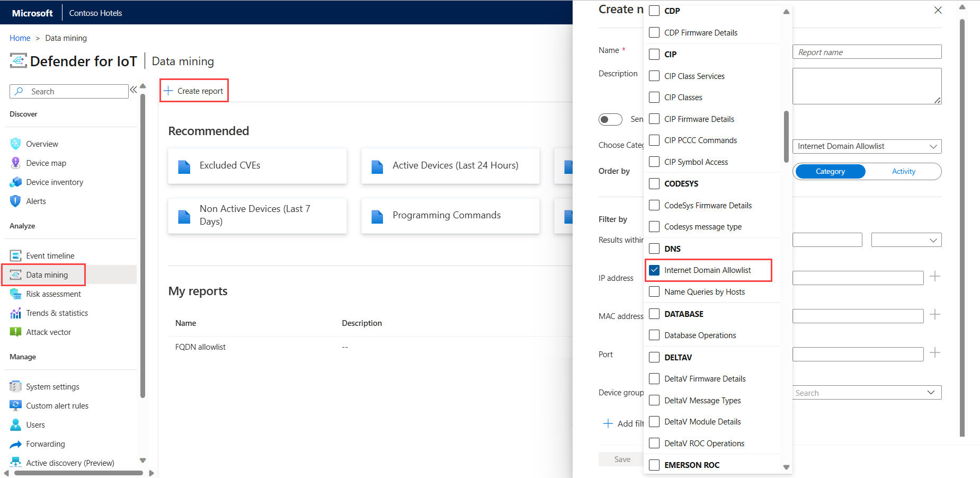Screen dimensions: 980x478
Task: Click the Programming Commands file icon
Action: [x=377, y=216]
